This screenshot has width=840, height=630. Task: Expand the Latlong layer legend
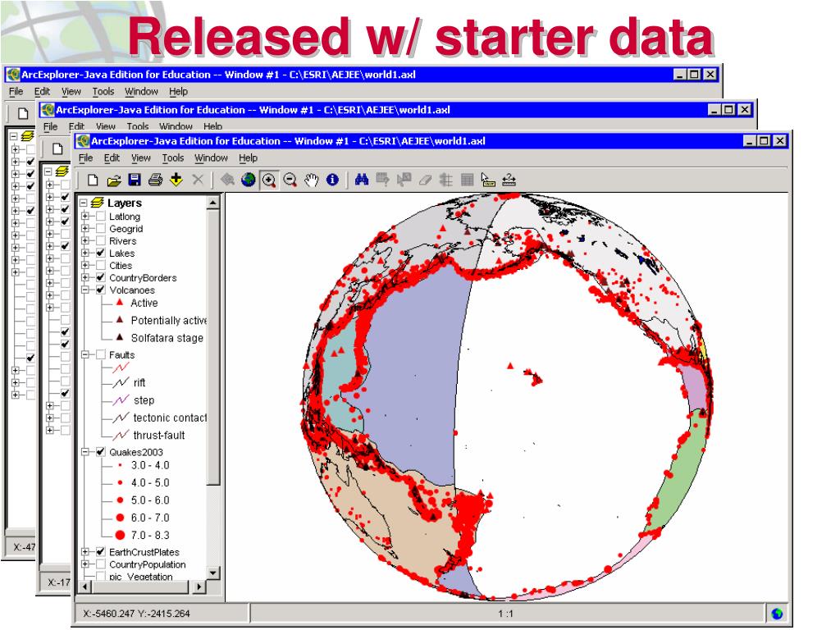click(x=84, y=217)
